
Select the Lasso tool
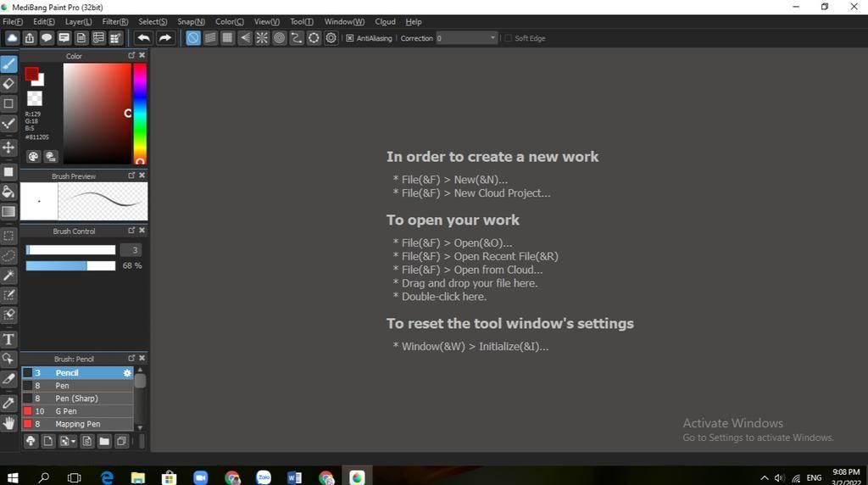tap(8, 255)
